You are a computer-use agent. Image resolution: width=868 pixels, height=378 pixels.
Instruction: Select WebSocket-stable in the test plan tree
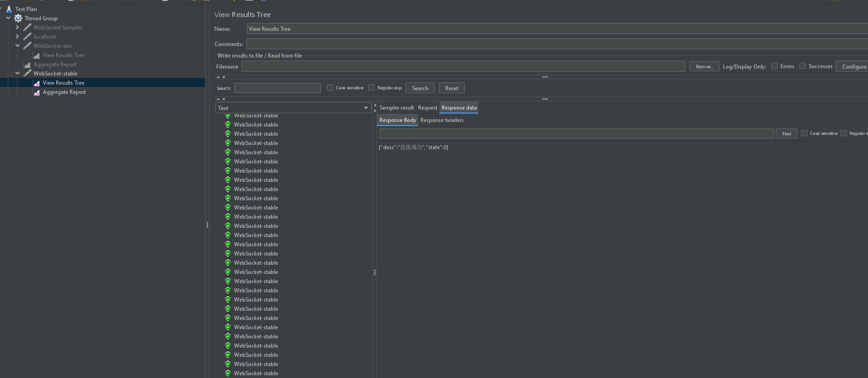tap(55, 73)
